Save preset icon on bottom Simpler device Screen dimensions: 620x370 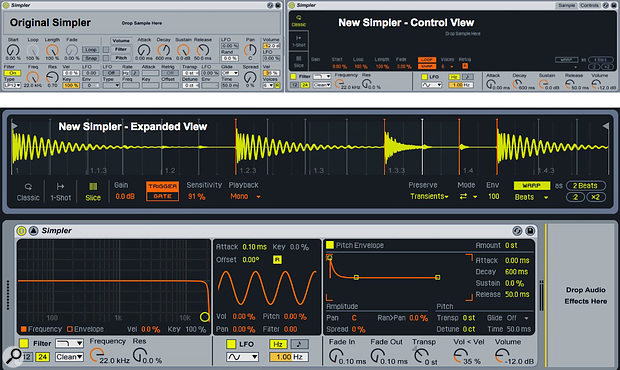(x=530, y=230)
